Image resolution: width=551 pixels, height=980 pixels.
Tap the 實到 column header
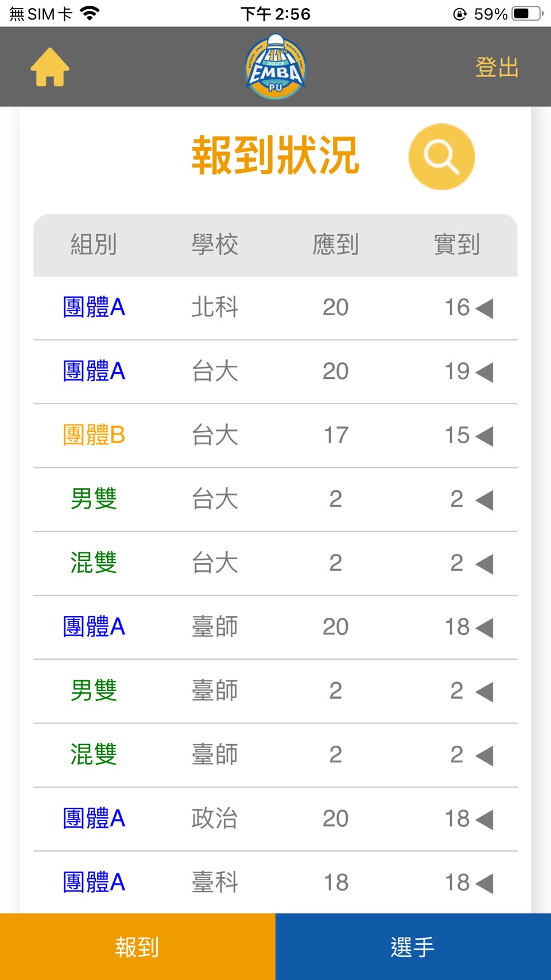[x=457, y=245]
